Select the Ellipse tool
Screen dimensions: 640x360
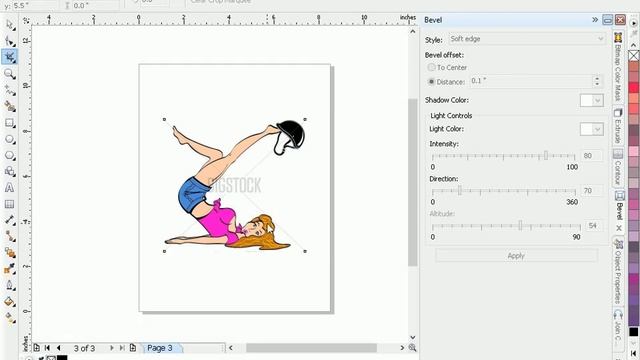pos(9,139)
